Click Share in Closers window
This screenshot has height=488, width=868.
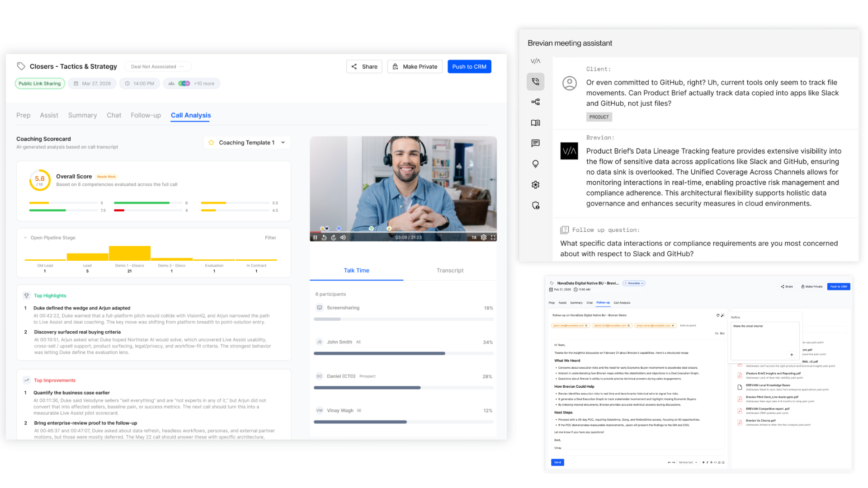pos(364,66)
